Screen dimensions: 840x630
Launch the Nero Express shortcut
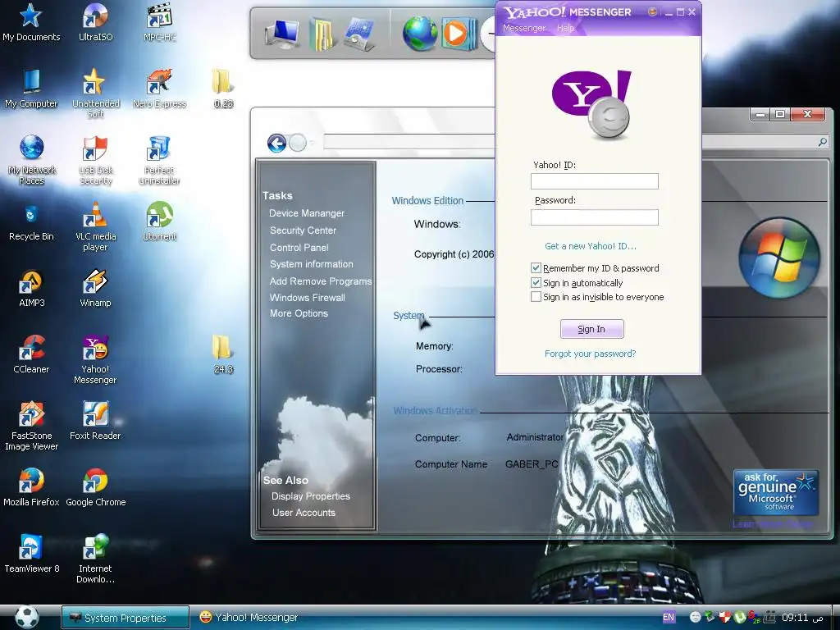[159, 89]
